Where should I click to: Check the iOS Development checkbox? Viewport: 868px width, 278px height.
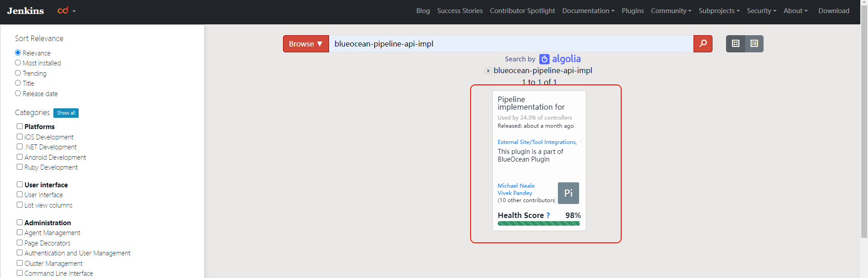point(20,137)
